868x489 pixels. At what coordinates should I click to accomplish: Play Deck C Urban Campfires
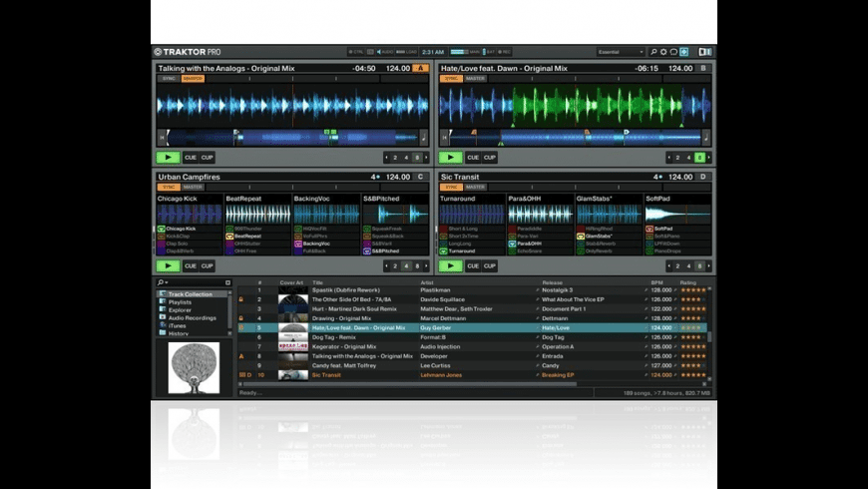click(x=168, y=265)
